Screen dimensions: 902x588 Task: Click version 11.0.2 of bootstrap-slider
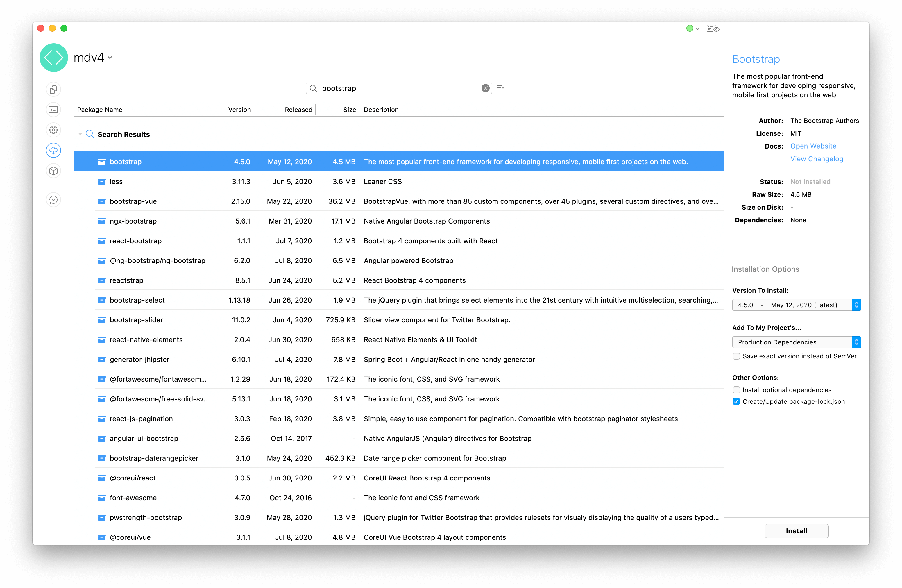pyautogui.click(x=241, y=320)
